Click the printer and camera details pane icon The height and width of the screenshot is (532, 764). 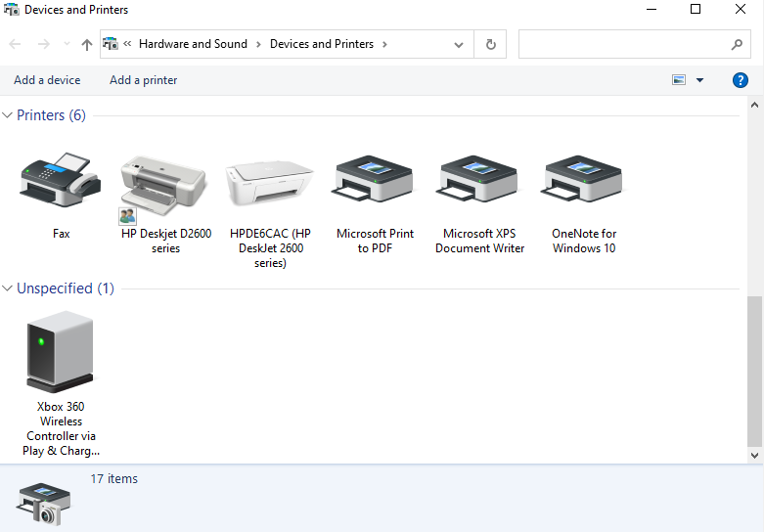click(x=44, y=504)
